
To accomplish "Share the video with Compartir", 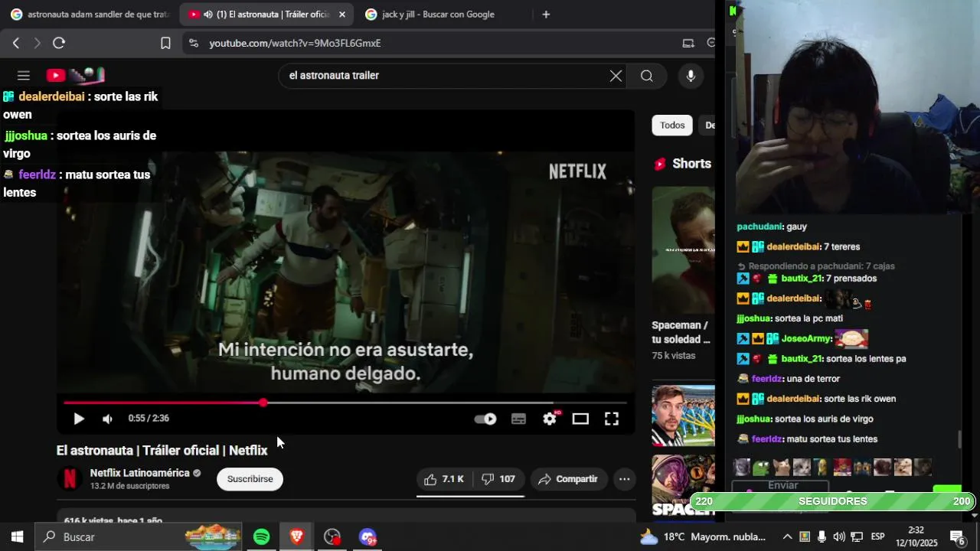I will [x=568, y=479].
